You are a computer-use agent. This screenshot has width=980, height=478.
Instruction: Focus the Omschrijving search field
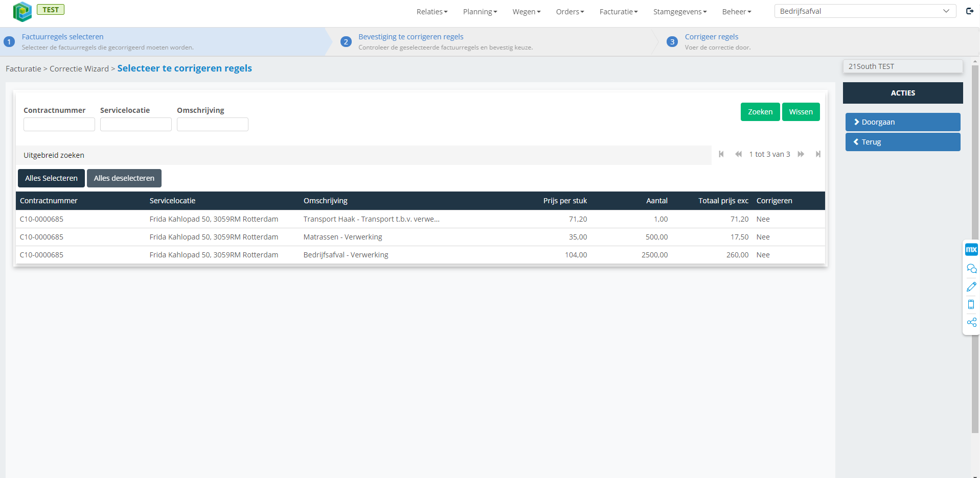pos(213,125)
